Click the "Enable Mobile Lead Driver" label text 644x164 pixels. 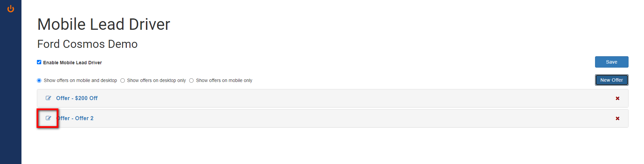[x=72, y=63]
